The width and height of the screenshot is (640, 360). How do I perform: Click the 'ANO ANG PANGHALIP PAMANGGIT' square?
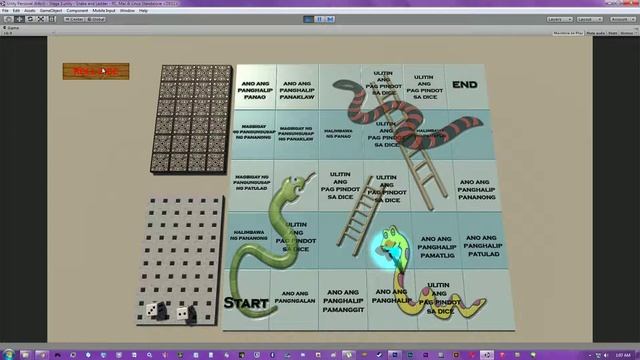(343, 300)
